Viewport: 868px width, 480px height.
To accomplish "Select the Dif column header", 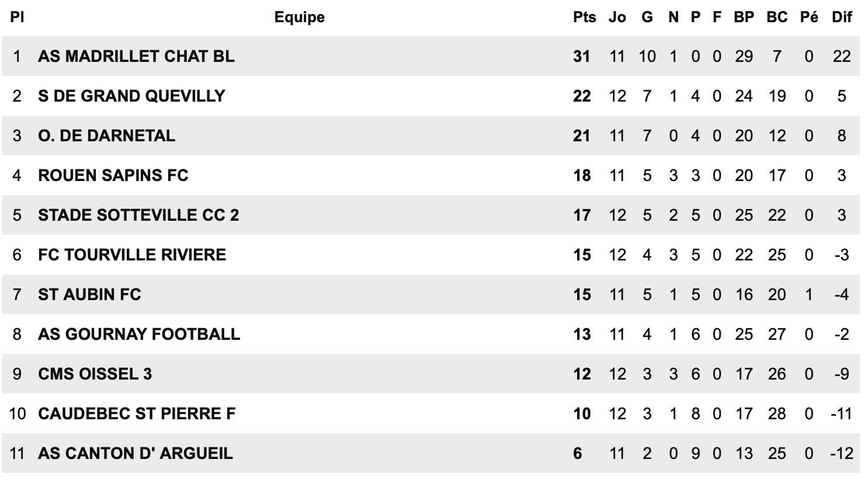I will (x=842, y=17).
